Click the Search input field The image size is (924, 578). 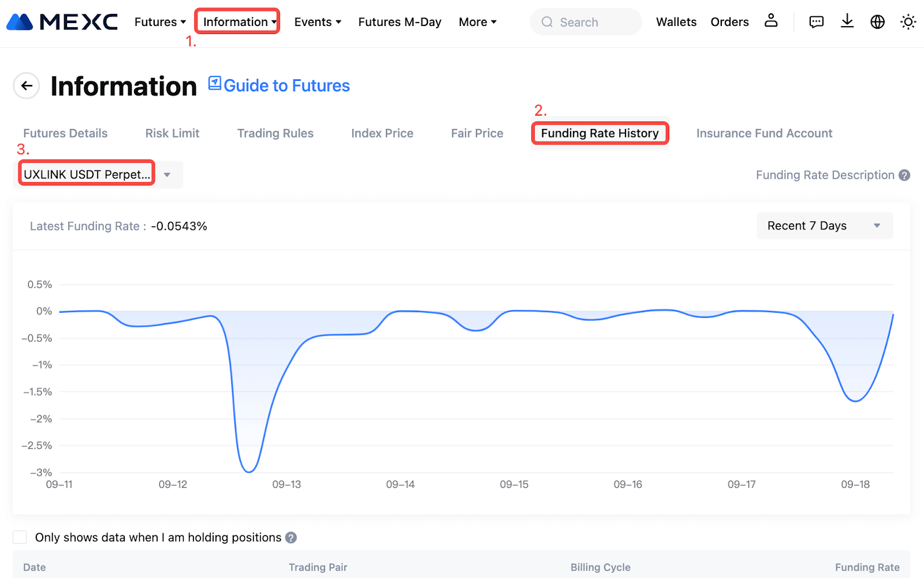click(x=586, y=22)
